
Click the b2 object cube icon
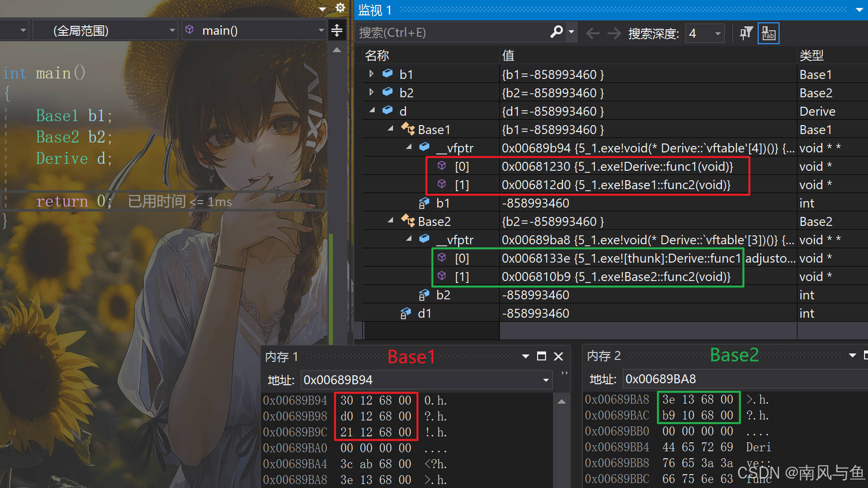coord(388,92)
